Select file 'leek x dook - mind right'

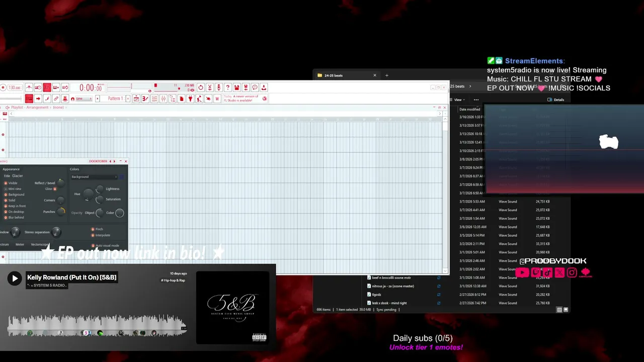389,303
